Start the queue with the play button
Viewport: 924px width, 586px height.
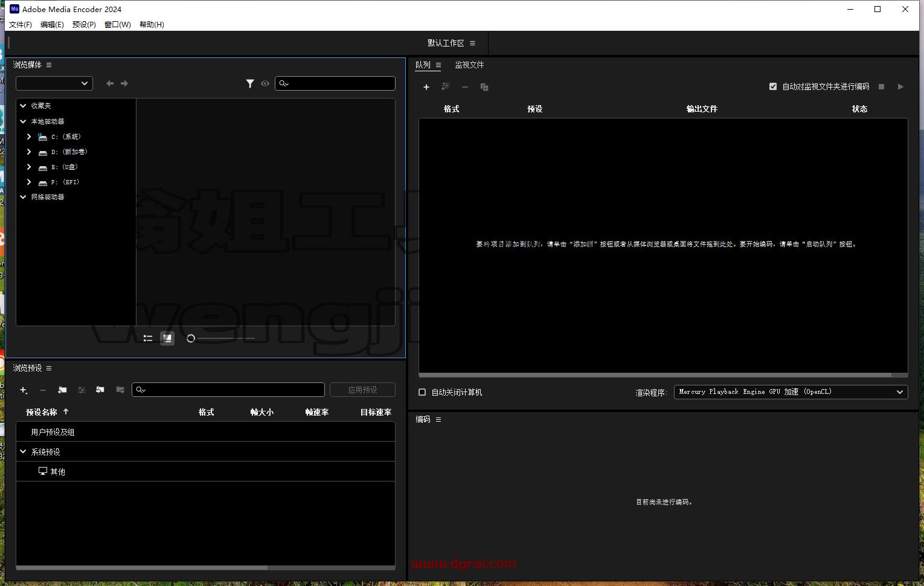pyautogui.click(x=900, y=87)
